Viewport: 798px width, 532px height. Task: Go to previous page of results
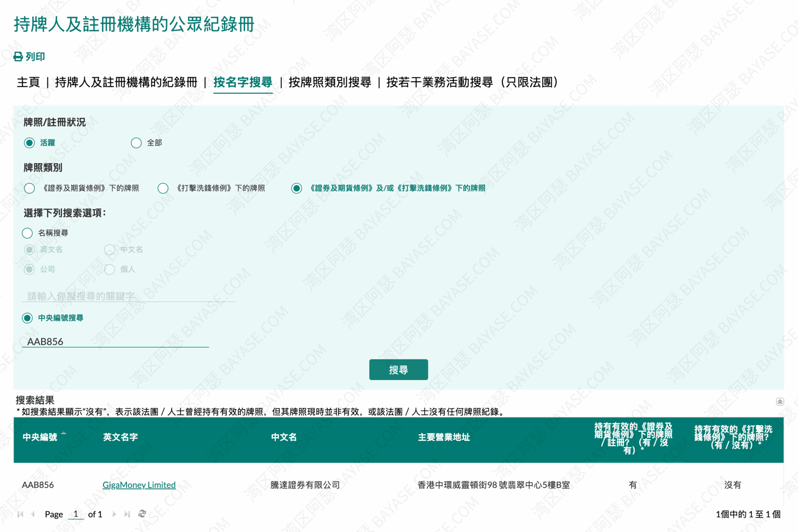[x=33, y=514]
